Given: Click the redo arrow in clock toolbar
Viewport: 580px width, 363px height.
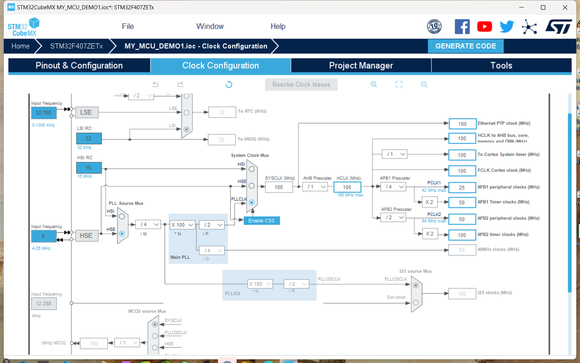Looking at the screenshot, I should (x=180, y=84).
